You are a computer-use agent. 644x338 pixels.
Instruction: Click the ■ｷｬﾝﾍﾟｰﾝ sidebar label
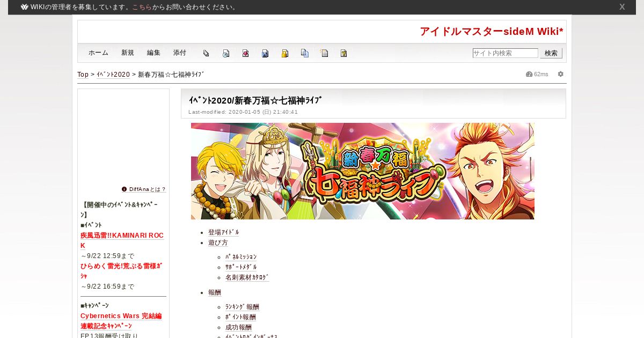[x=94, y=305]
